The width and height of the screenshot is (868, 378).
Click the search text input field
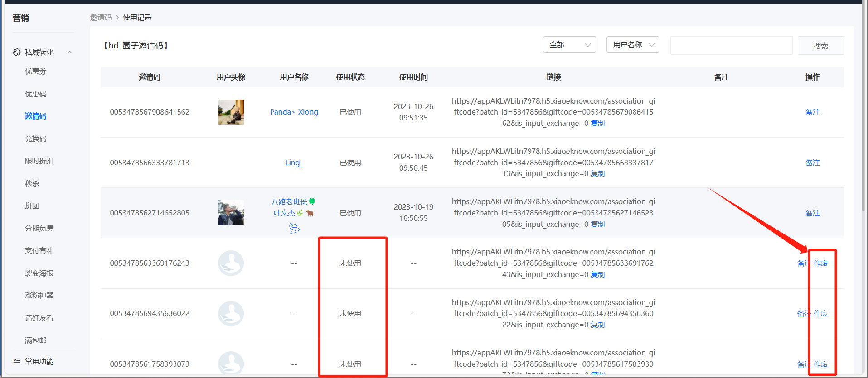[x=731, y=45]
